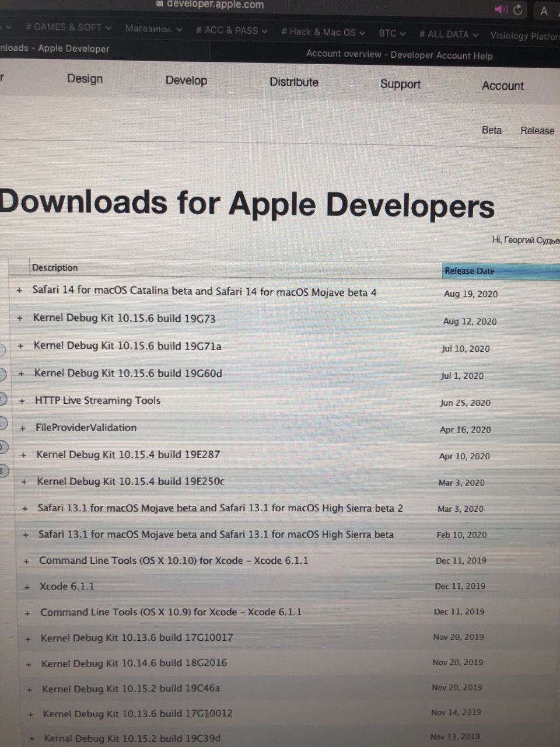
Task: Expand Safari 14 for macOS Catalina beta row
Action: click(x=19, y=290)
